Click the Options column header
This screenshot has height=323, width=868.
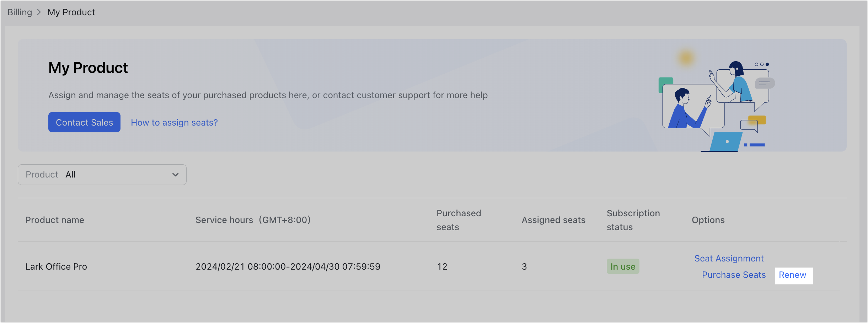click(708, 220)
